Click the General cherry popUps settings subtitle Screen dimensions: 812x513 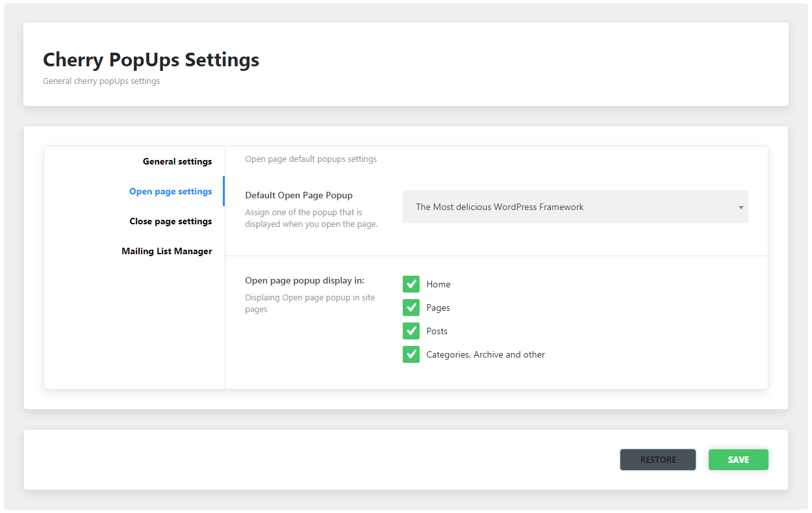tap(101, 81)
